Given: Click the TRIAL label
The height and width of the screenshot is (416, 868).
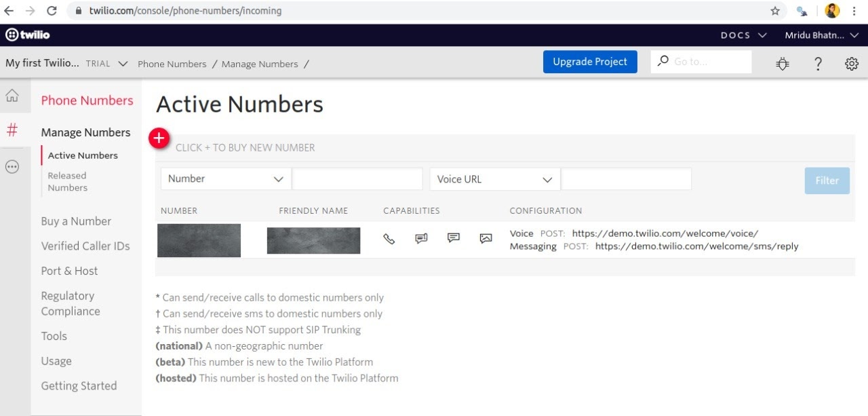Looking at the screenshot, I should [x=98, y=64].
